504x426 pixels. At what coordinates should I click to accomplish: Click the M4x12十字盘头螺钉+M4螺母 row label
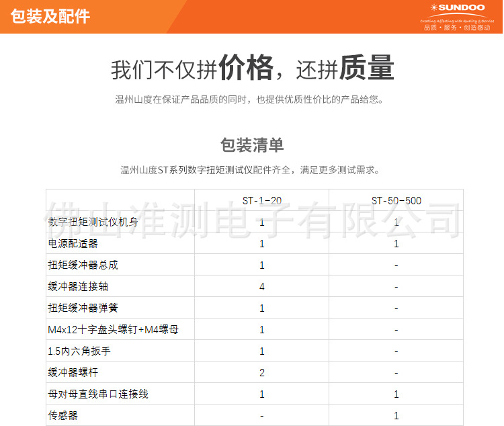click(113, 329)
